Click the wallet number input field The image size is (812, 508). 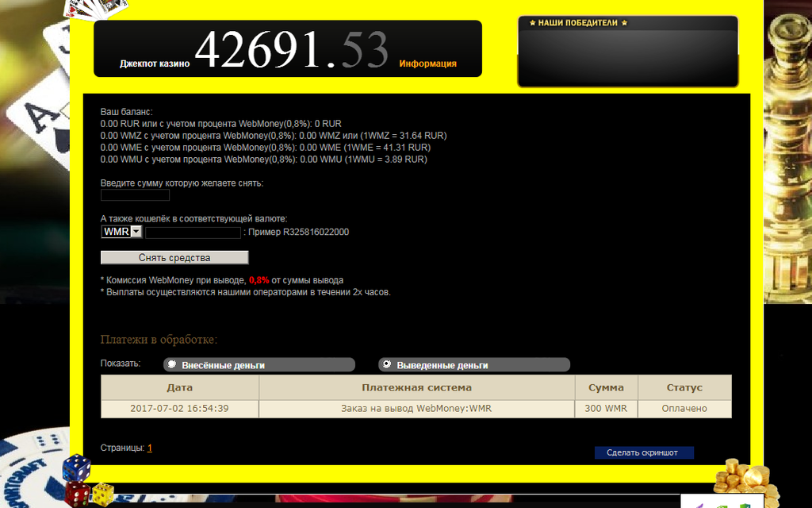tap(193, 233)
